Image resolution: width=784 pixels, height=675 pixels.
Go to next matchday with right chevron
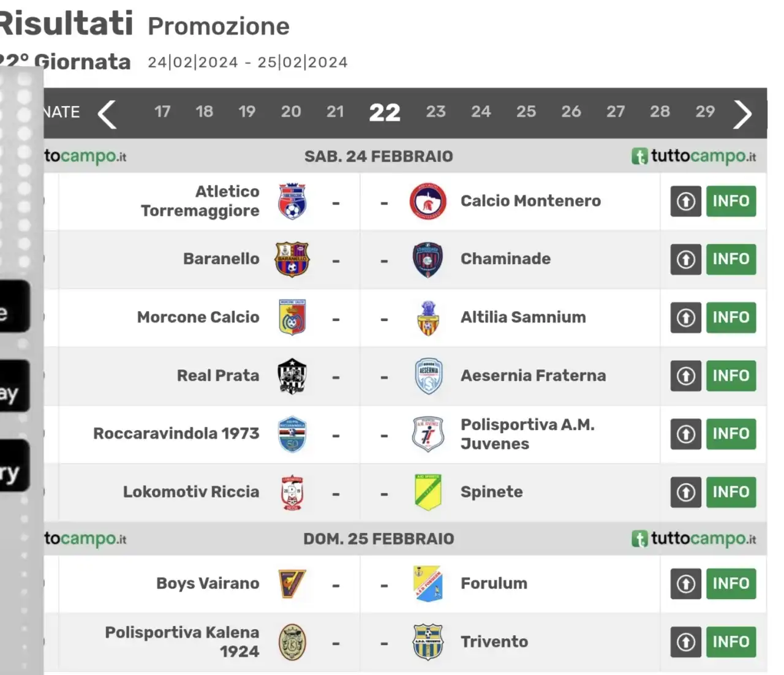coord(742,114)
